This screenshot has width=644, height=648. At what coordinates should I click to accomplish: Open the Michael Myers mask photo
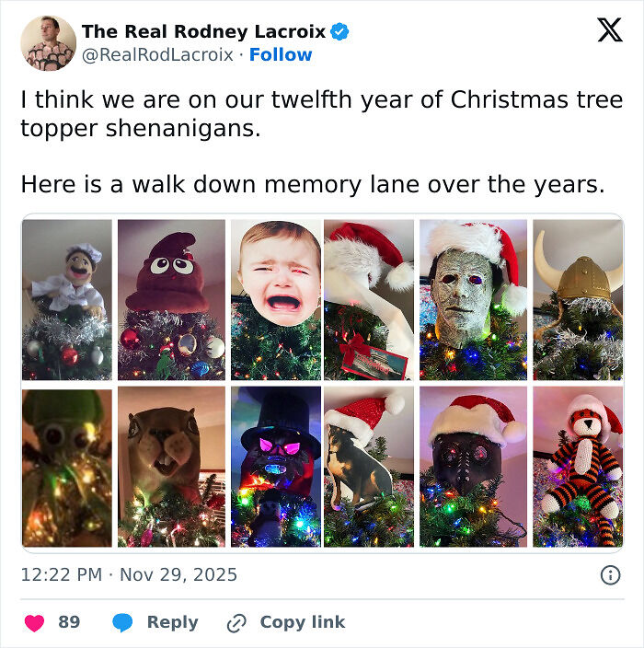(473, 300)
